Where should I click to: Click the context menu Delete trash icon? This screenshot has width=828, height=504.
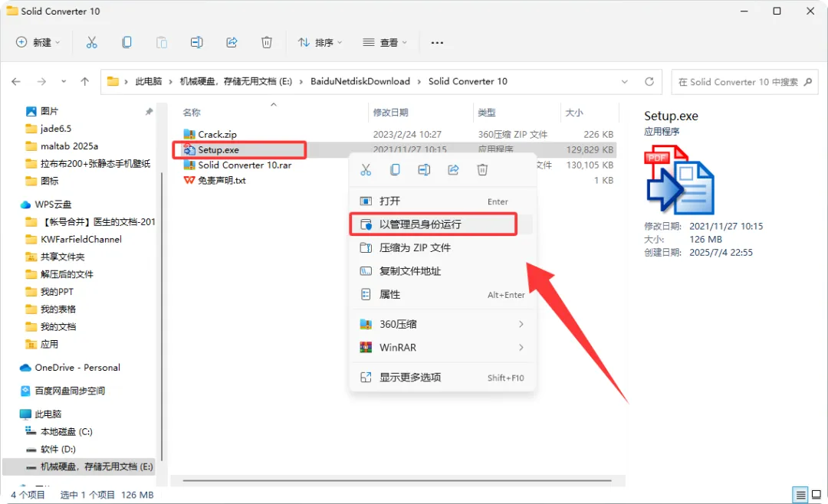click(482, 169)
